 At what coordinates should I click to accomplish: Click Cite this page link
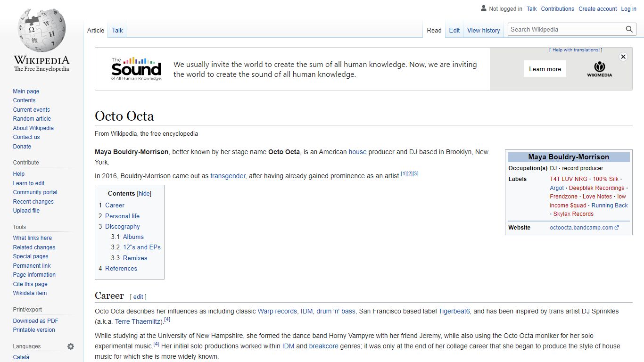coord(30,284)
